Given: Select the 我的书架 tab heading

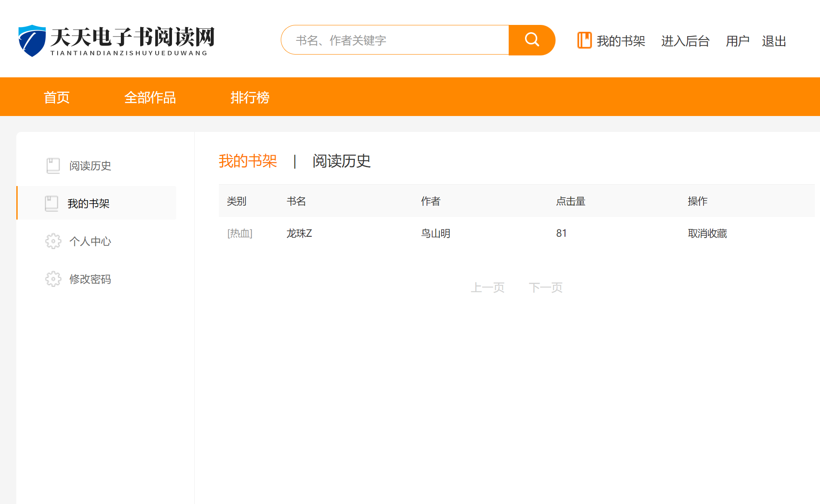Looking at the screenshot, I should click(247, 161).
